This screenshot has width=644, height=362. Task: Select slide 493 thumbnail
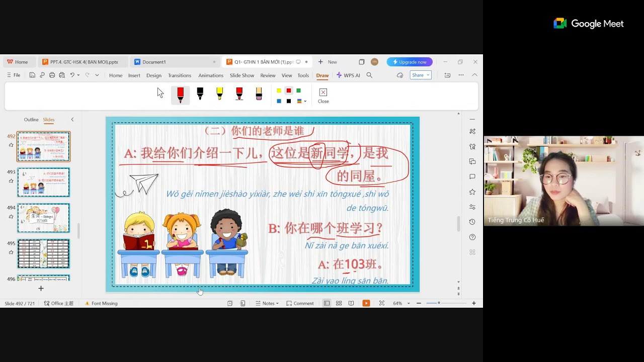coord(44,182)
